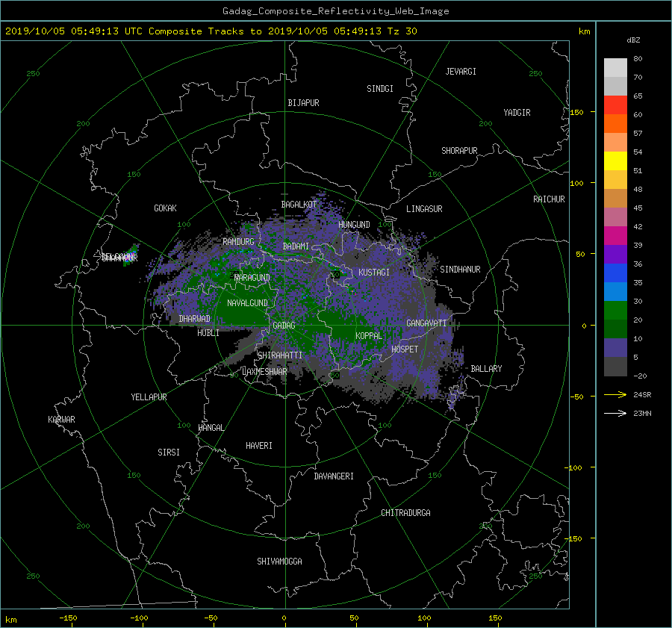The height and width of the screenshot is (628, 672).
Task: Click the HAVERI city label
Action: (x=259, y=446)
